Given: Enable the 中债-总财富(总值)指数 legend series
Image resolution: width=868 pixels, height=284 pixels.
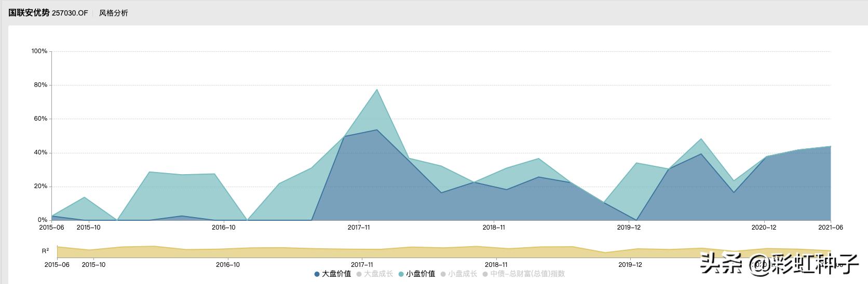Looking at the screenshot, I should [x=524, y=274].
